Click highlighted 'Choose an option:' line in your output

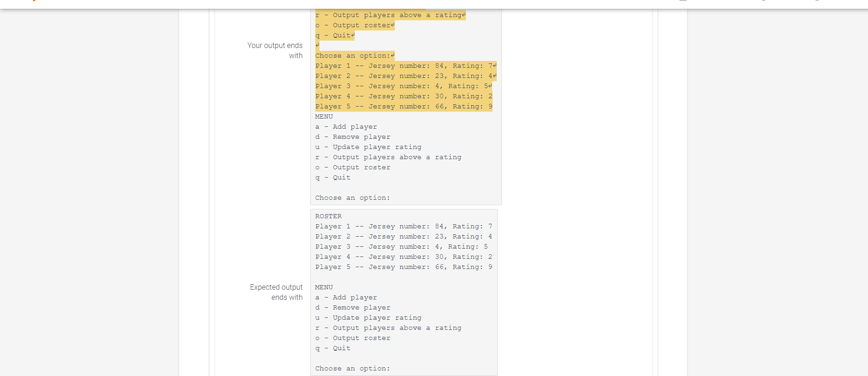[355, 56]
